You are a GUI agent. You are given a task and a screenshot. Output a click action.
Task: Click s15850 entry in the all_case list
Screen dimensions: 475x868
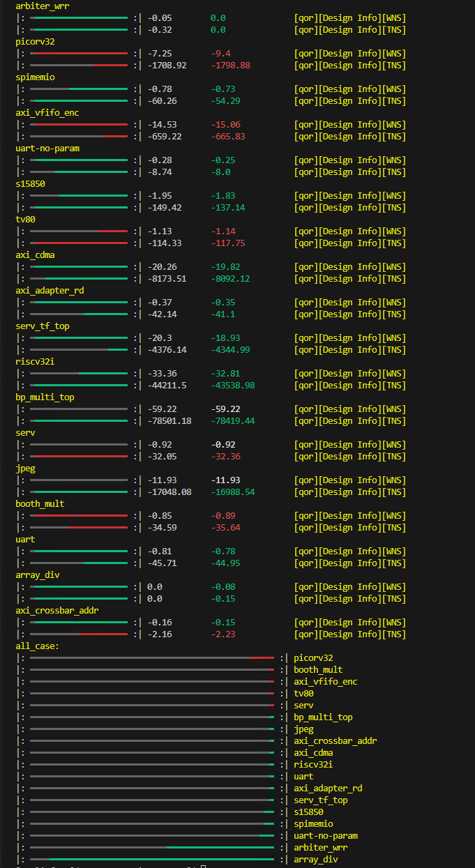tap(308, 812)
